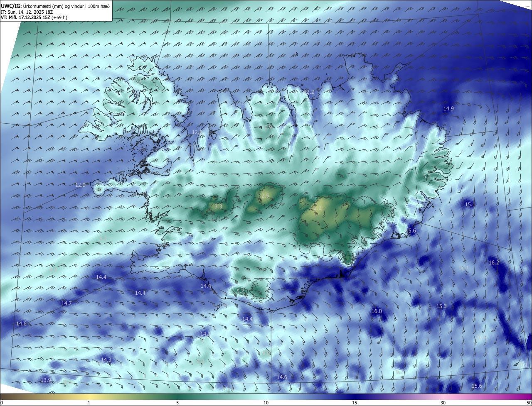Click the colour scale tick label '50'
The image size is (532, 406).
pos(529,403)
